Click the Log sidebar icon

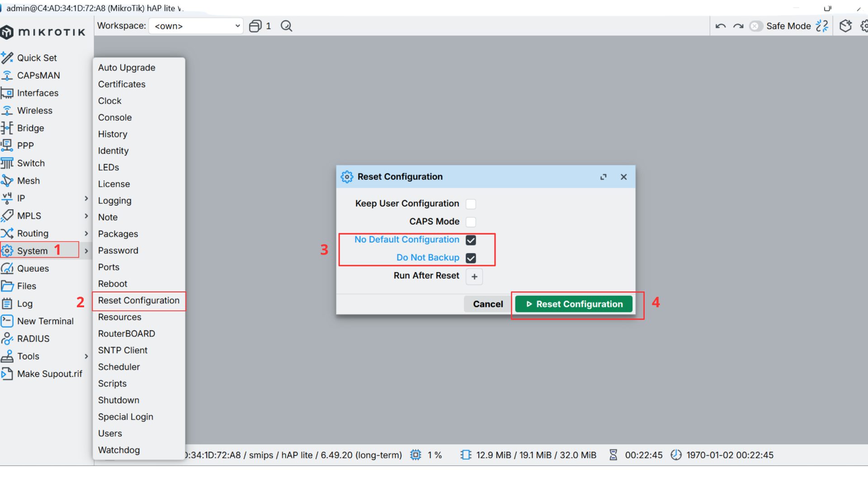tap(7, 304)
